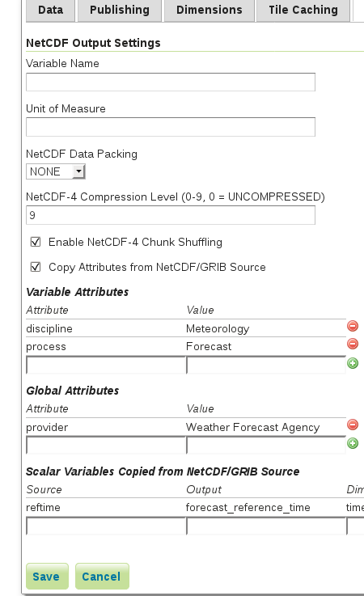The width and height of the screenshot is (364, 596).
Task: Click the new global attribute value field
Action: (x=266, y=445)
